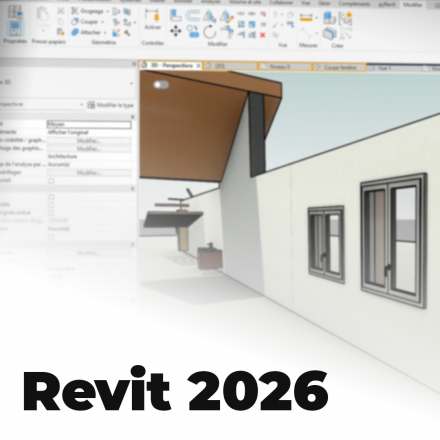Apply the Couper geometry tool
Viewport: 440px width, 440px height.
pos(85,22)
